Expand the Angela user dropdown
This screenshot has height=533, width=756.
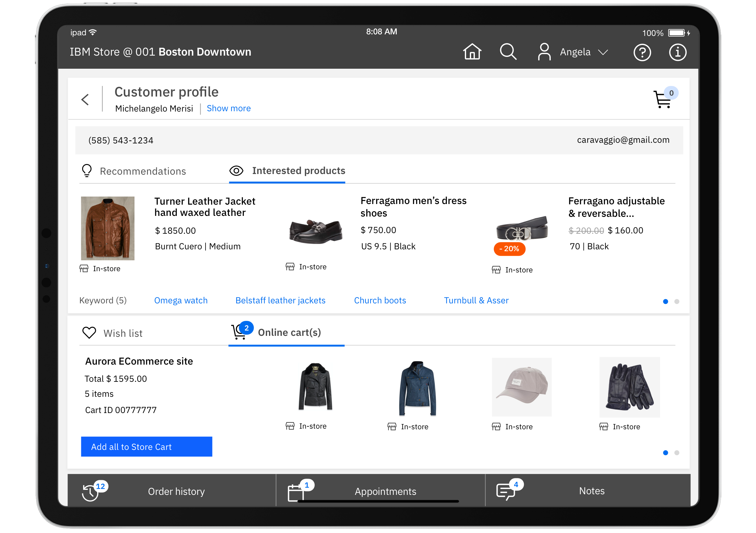(x=603, y=52)
